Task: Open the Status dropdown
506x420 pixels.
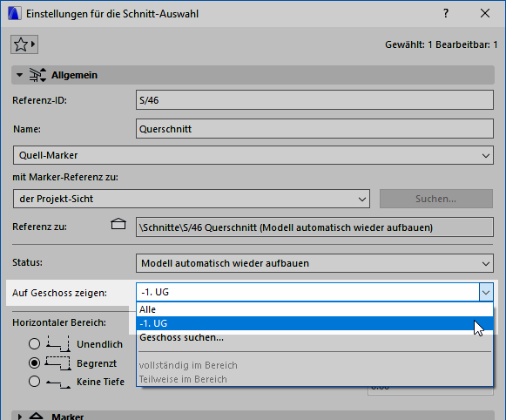Action: point(314,263)
